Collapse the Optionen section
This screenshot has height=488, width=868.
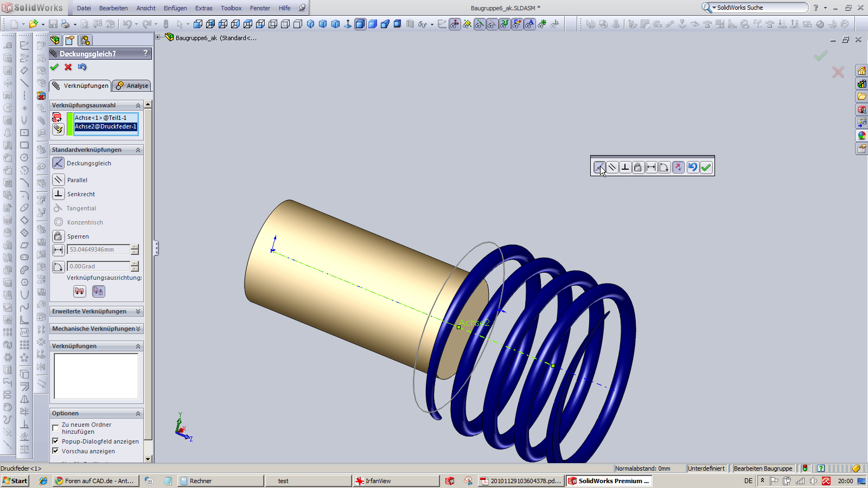(x=138, y=413)
